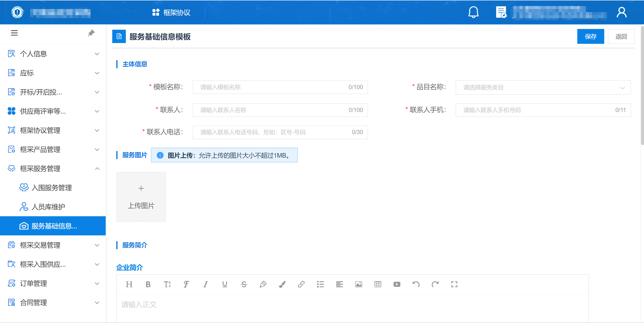Focus the 联系人 name input field
The width and height of the screenshot is (644, 323).
point(280,110)
